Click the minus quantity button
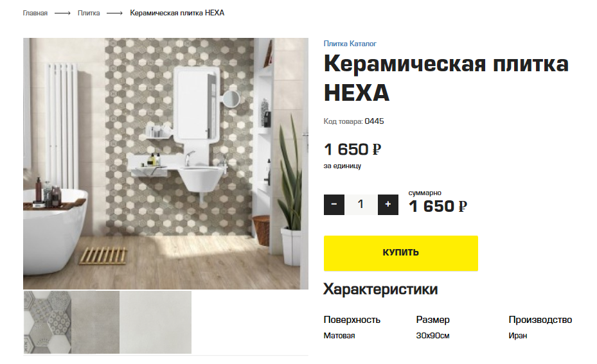597x364 pixels. tap(334, 205)
